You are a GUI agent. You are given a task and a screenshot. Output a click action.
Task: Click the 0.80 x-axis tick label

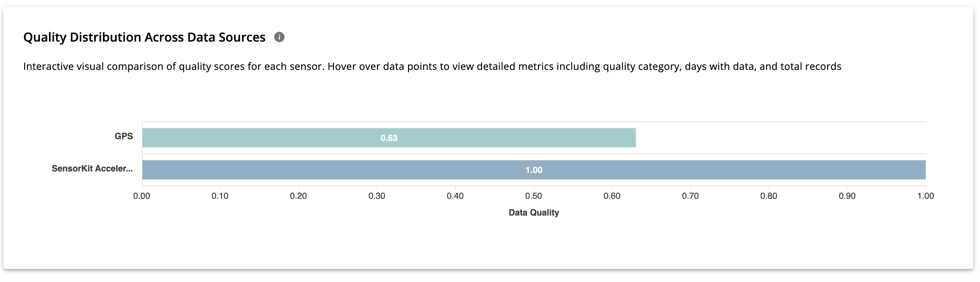coord(769,196)
